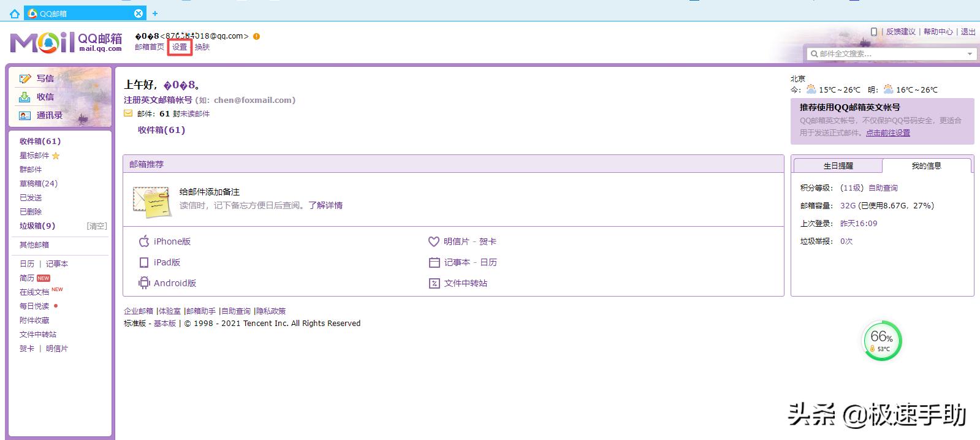Click the envelope note thumbnail in 邮箱推荐
The image size is (980, 440).
point(151,202)
